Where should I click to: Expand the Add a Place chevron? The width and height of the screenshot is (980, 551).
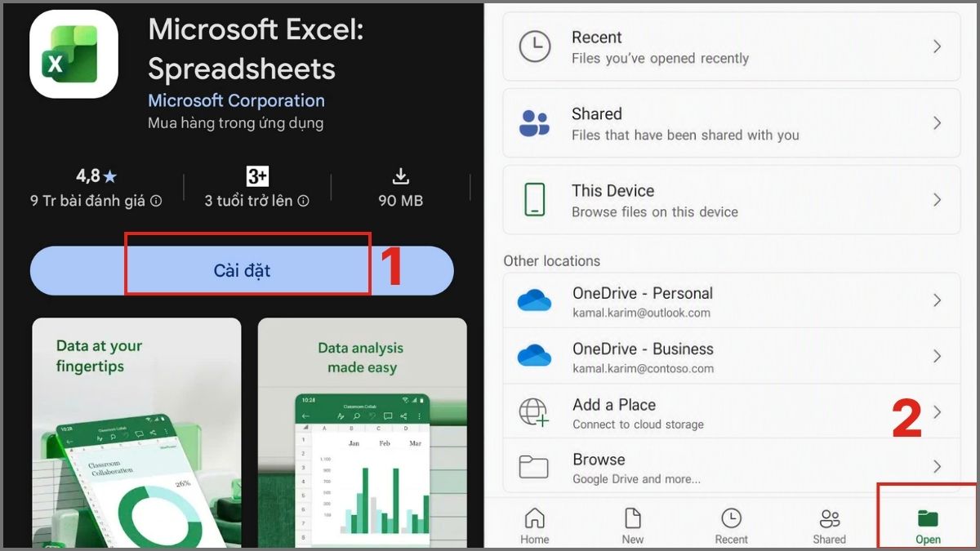937,412
